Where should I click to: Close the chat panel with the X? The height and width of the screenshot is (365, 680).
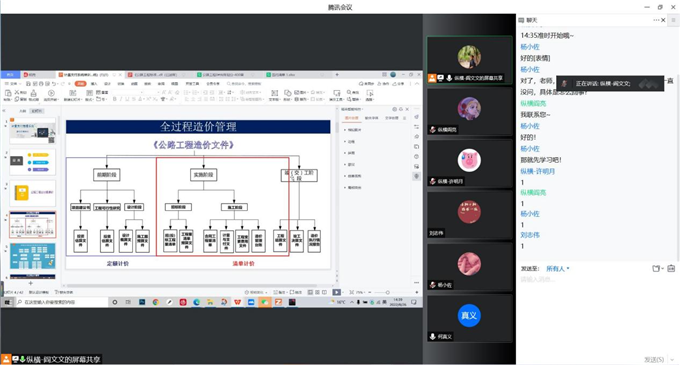[x=663, y=20]
